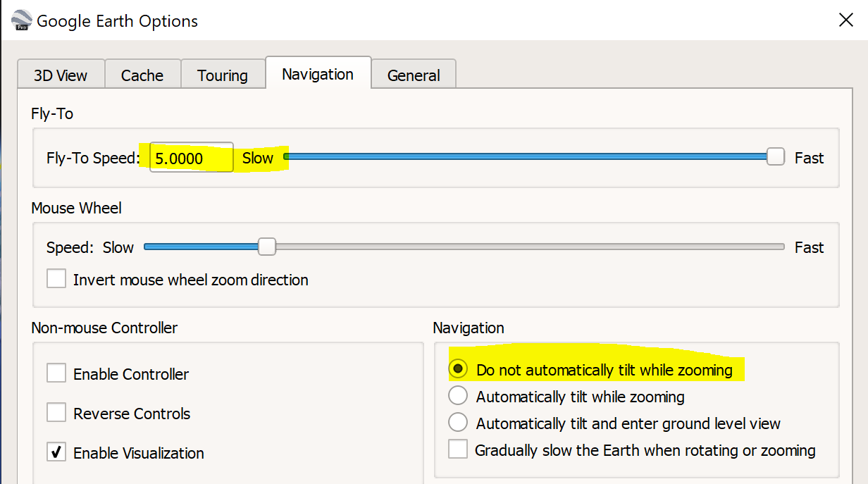Click the Google Earth Pro title bar icon
Viewport: 868px width, 484px height.
(x=21, y=20)
